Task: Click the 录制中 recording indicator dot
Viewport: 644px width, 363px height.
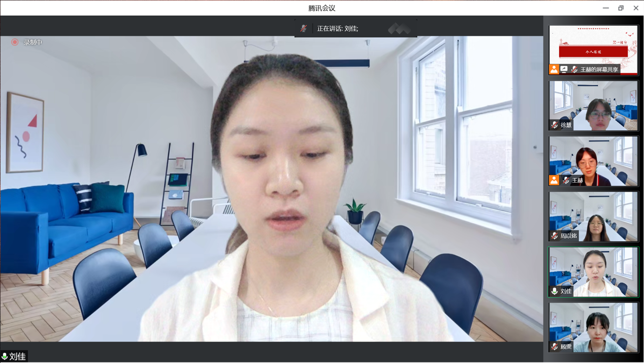Action: (x=15, y=43)
